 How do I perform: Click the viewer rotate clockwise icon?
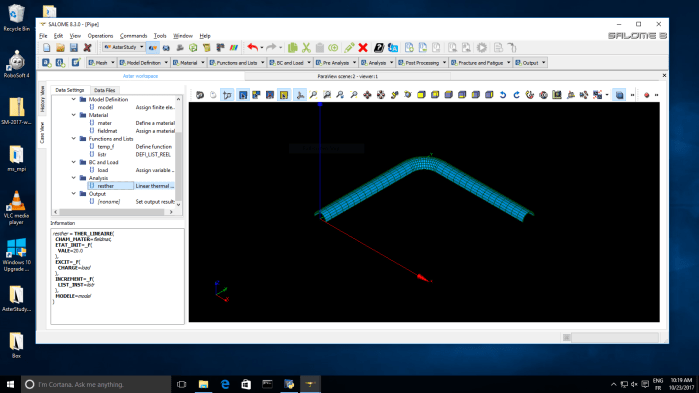pyautogui.click(x=516, y=95)
